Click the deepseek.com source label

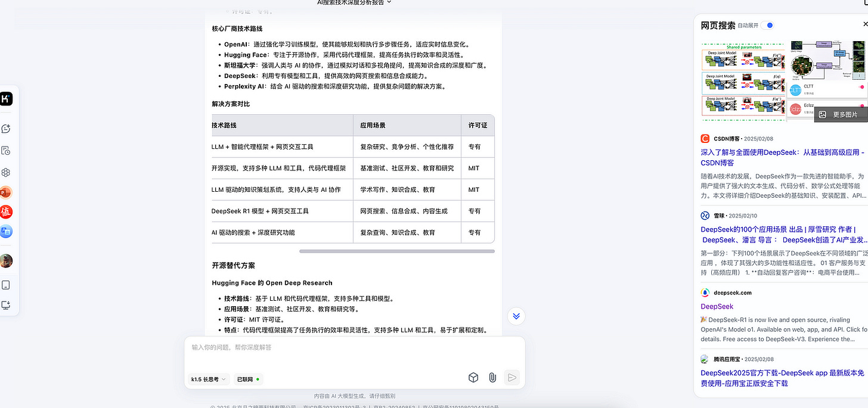pos(733,292)
